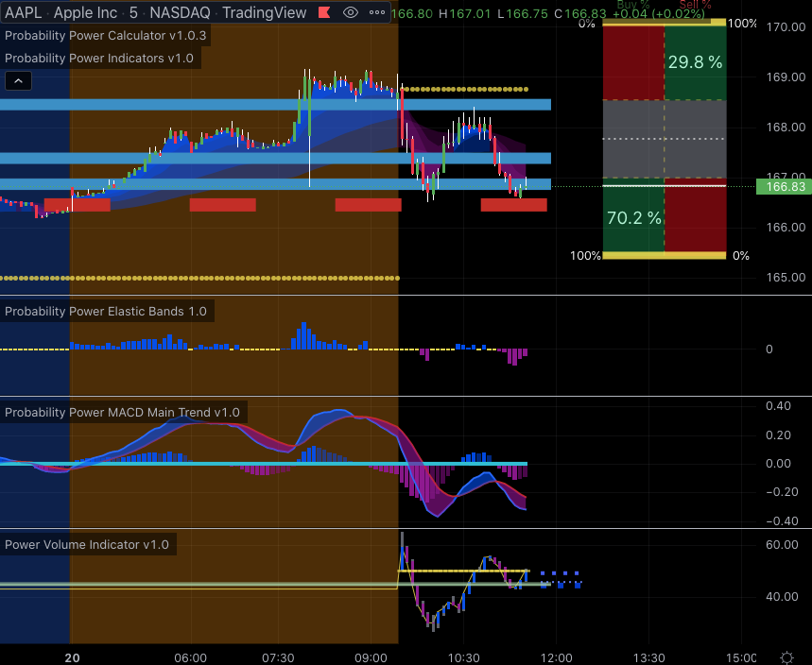Viewport: 812px width, 665px height.
Task: Click the 5 minute interval in the title
Action: (x=133, y=12)
